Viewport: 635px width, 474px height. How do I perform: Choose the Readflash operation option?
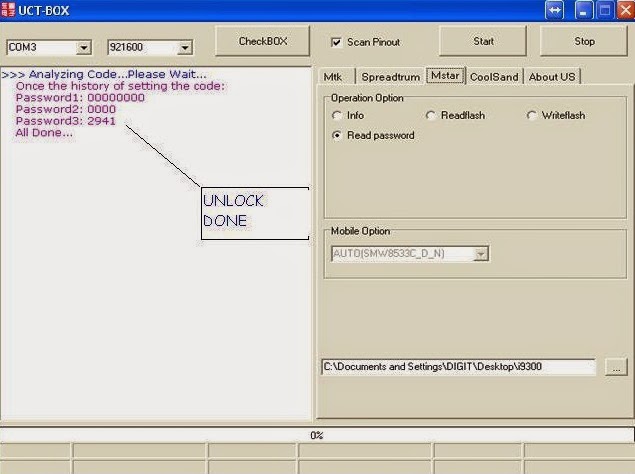pos(430,115)
